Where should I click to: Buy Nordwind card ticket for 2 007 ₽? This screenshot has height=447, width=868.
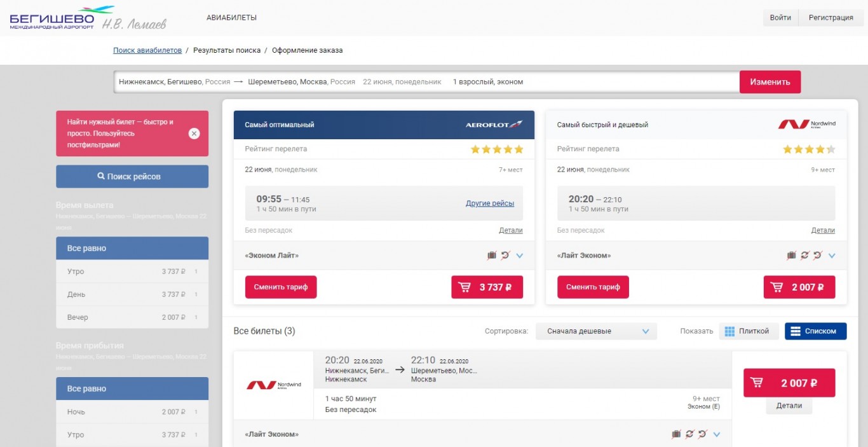[x=799, y=287]
